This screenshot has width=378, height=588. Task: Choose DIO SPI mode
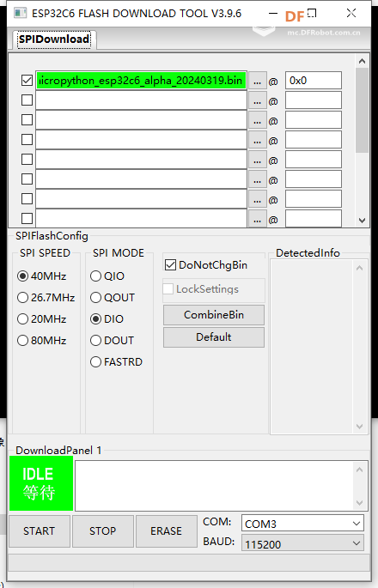pos(107,318)
